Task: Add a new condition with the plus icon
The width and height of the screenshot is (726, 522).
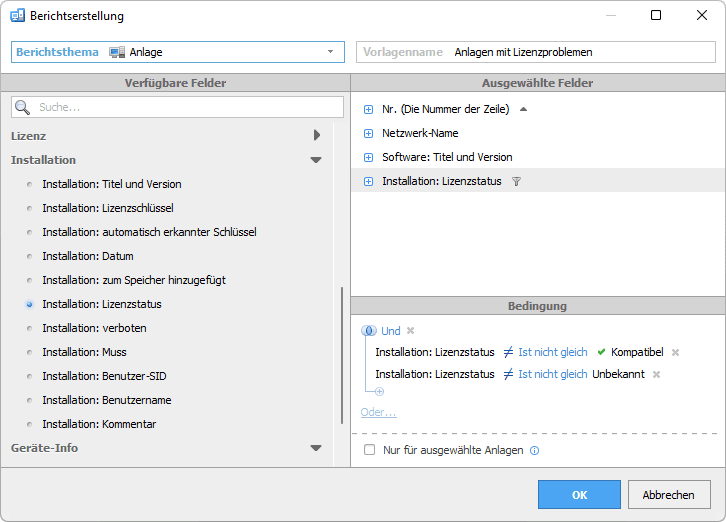Action: (379, 391)
